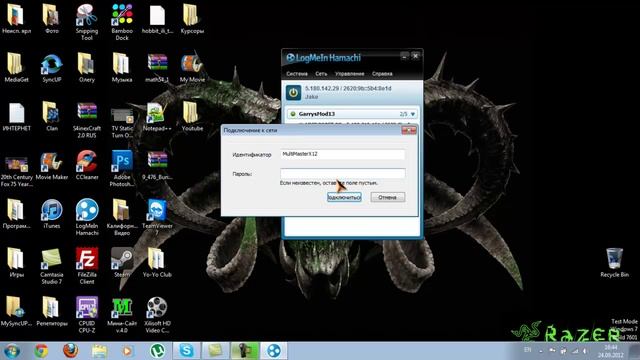Screen dimensions: 640x360
Task: Switch to Hamachi taskbar button
Action: click(x=274, y=351)
